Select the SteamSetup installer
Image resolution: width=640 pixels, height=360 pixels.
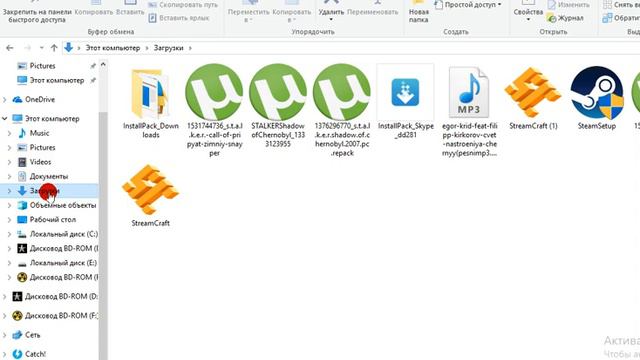[597, 98]
